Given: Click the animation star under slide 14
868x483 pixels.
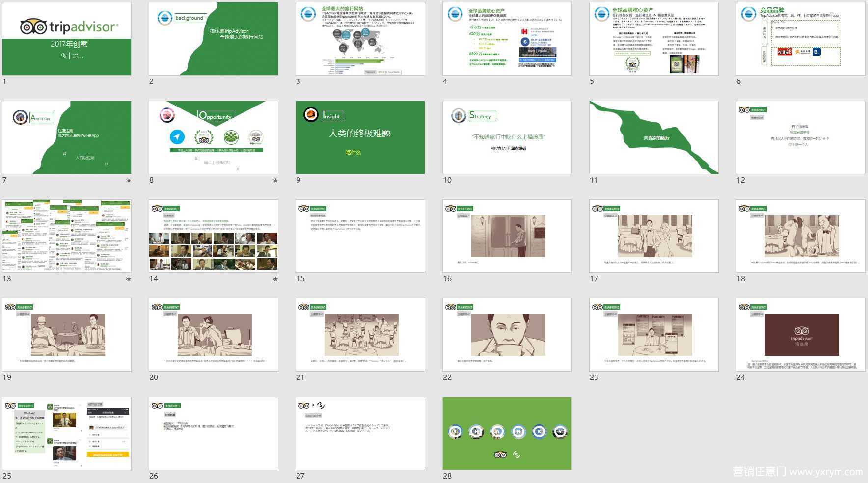Looking at the screenshot, I should (x=275, y=279).
